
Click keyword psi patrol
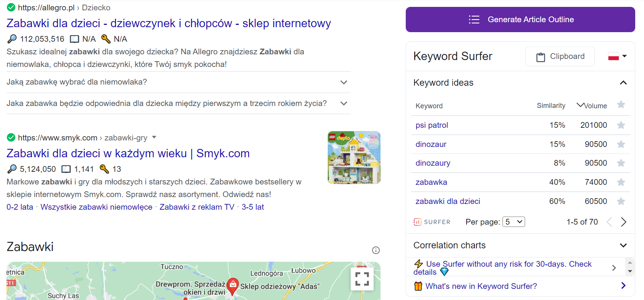pyautogui.click(x=432, y=125)
